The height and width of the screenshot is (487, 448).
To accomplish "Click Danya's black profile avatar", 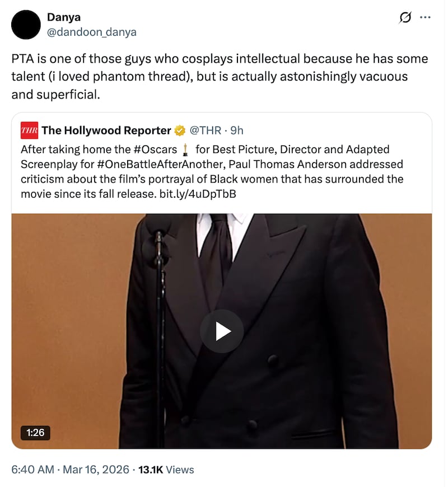I will pos(26,25).
